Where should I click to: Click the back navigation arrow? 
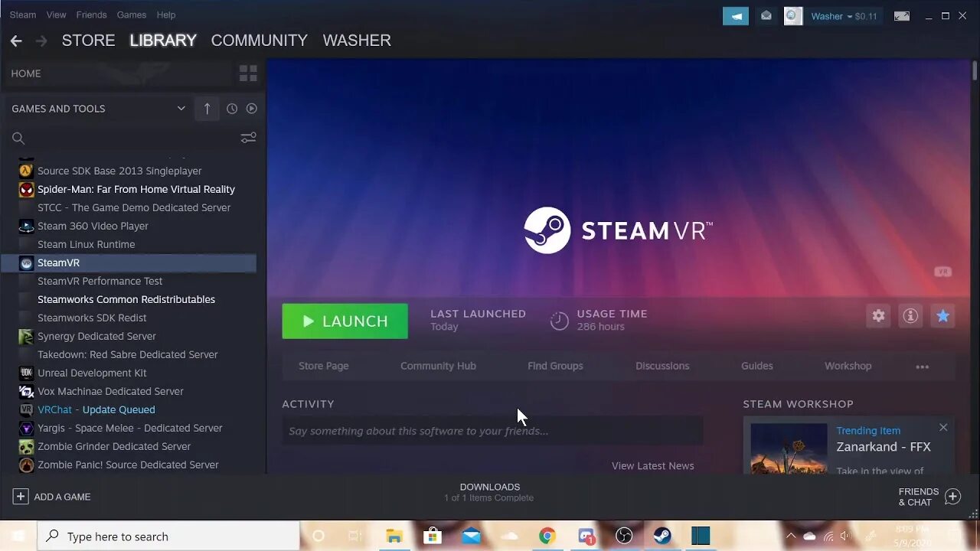pos(16,41)
